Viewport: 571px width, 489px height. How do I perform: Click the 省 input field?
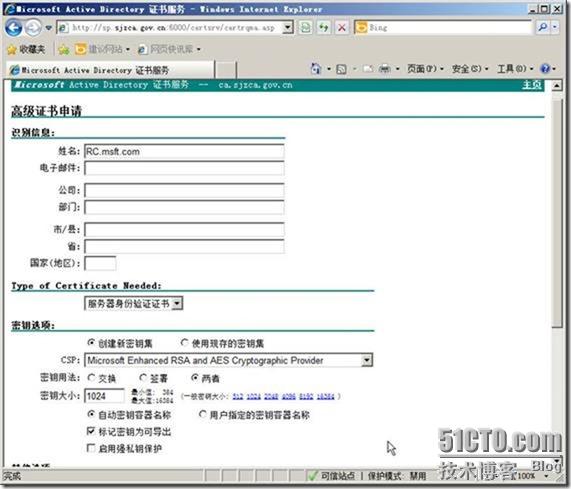point(184,247)
